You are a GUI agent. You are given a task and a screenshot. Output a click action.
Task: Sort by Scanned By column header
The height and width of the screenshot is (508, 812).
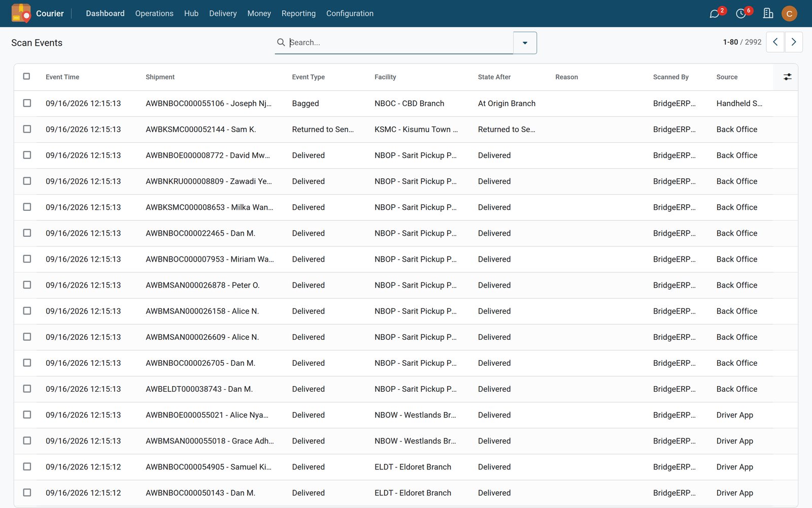coord(671,77)
